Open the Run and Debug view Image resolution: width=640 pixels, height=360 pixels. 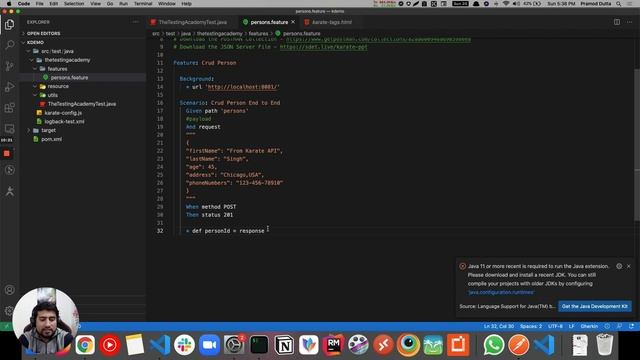9,87
